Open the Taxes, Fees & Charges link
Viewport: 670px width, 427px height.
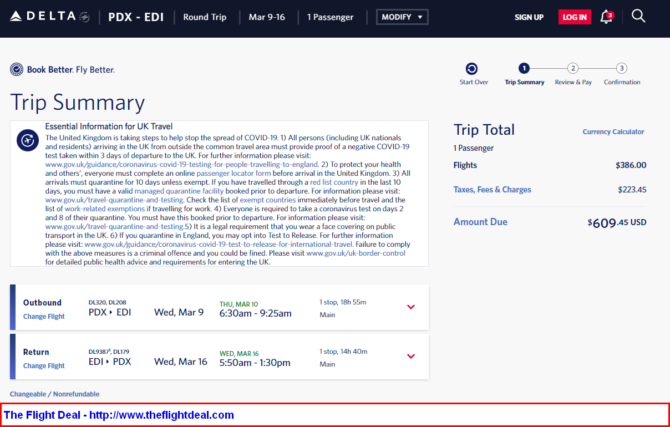(x=492, y=189)
